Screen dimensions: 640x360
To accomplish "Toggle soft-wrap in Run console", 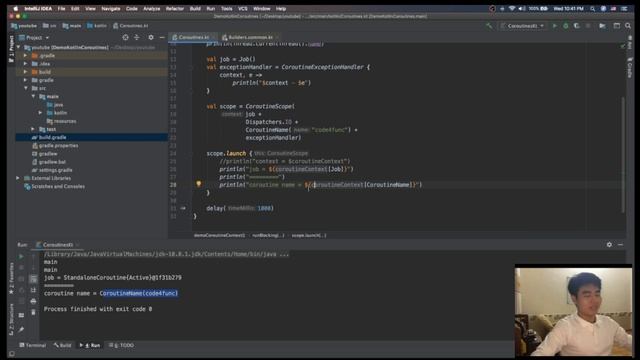I will coord(33,279).
